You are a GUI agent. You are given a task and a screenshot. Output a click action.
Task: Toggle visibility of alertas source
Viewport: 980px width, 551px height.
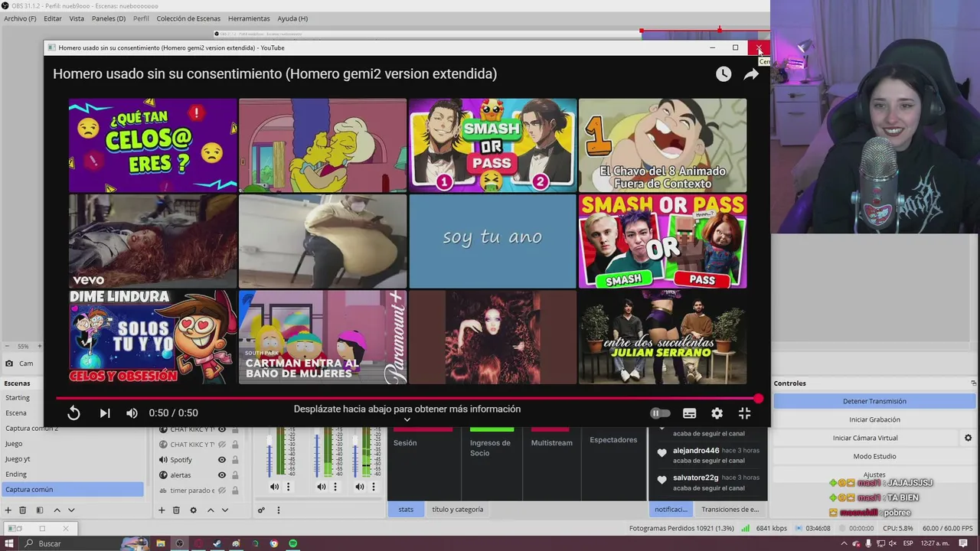tap(222, 475)
